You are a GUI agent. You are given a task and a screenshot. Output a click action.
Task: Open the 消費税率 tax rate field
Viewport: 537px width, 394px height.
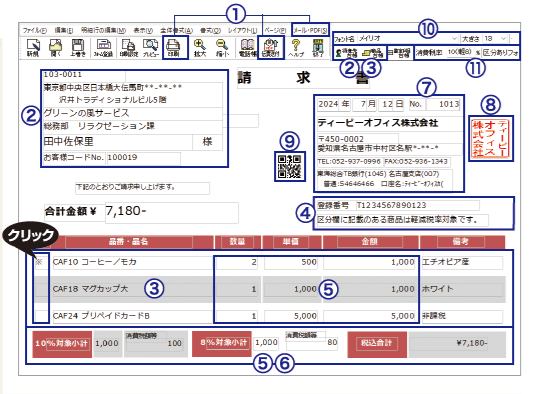(460, 52)
